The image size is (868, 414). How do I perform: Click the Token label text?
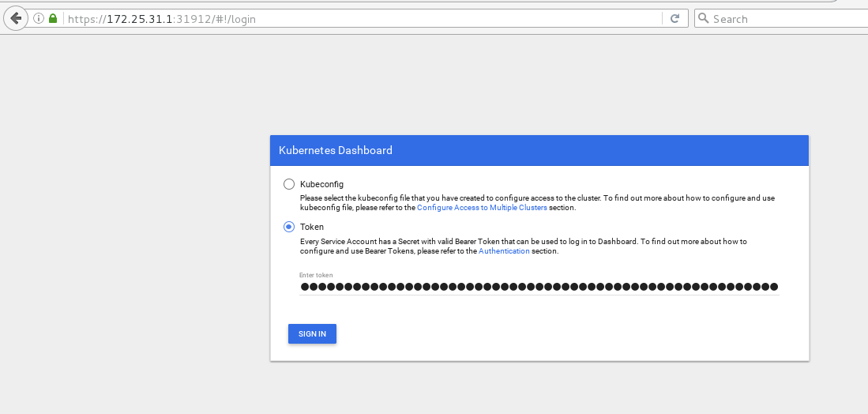(312, 227)
